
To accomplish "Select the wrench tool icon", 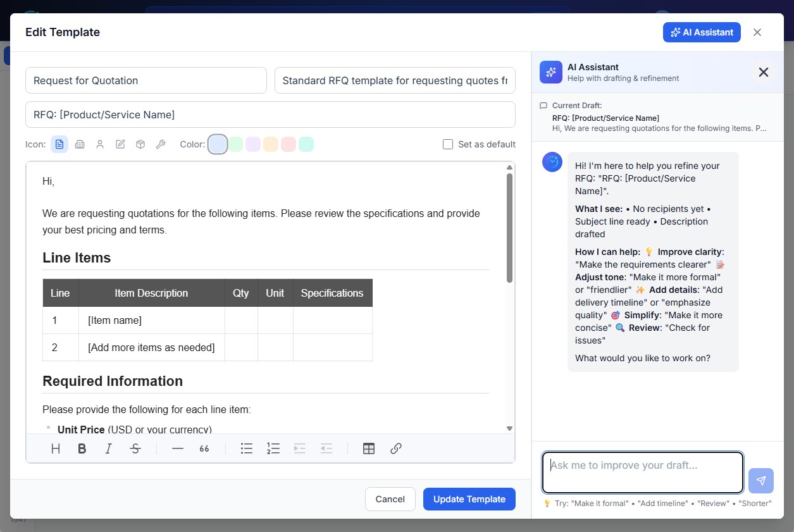I will tap(161, 144).
